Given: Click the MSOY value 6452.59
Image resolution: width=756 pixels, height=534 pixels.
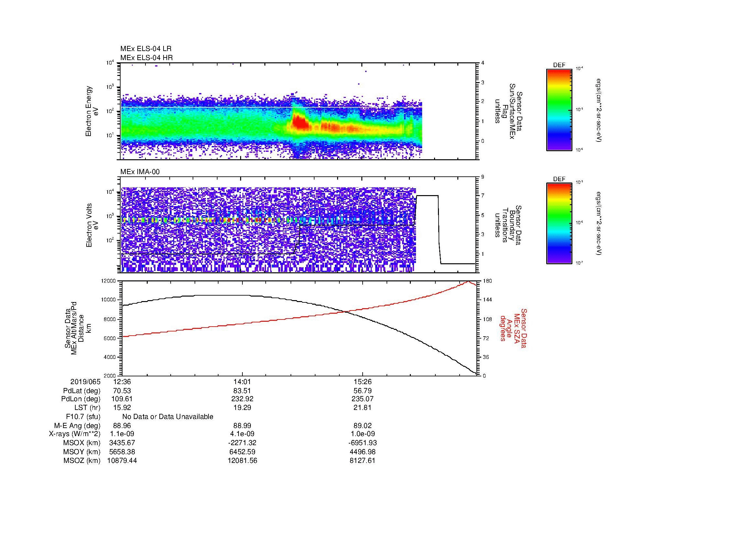Looking at the screenshot, I should [242, 452].
